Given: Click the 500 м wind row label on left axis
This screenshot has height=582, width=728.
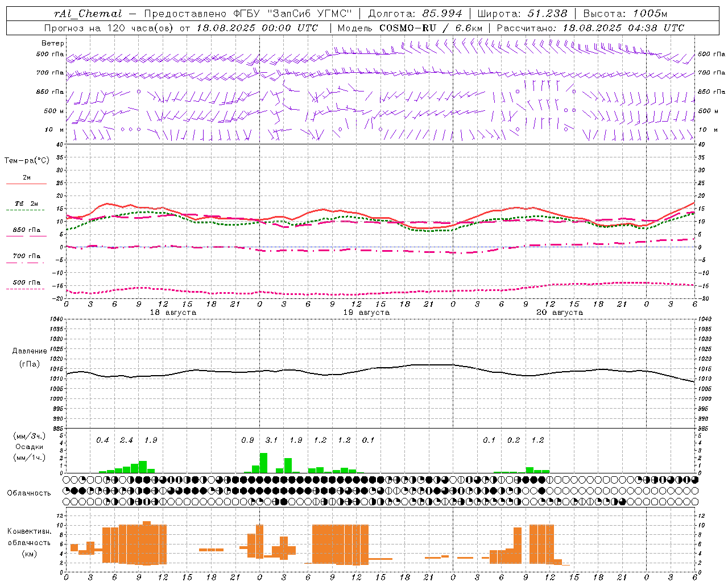Looking at the screenshot, I should tap(54, 111).
